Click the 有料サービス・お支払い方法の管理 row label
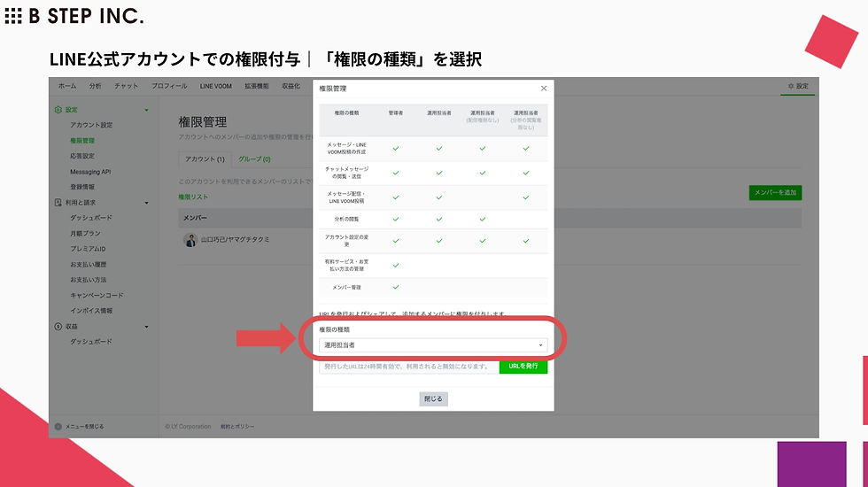The image size is (868, 487). click(x=347, y=265)
